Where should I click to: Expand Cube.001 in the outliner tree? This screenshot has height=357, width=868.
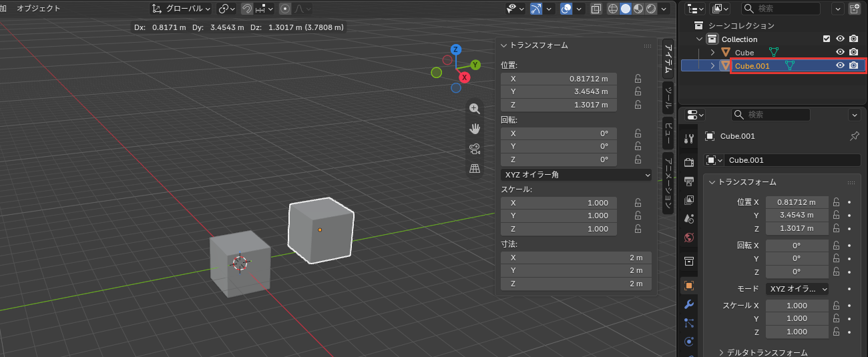pos(712,65)
